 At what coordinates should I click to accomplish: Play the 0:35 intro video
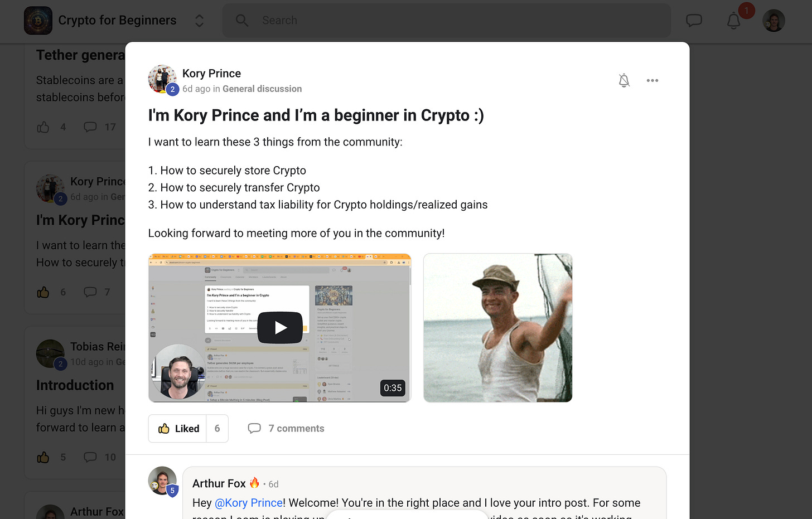pos(280,328)
